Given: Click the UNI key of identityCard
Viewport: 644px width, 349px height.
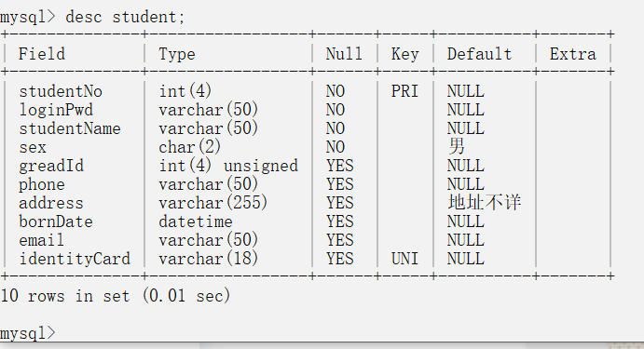Looking at the screenshot, I should tap(405, 259).
